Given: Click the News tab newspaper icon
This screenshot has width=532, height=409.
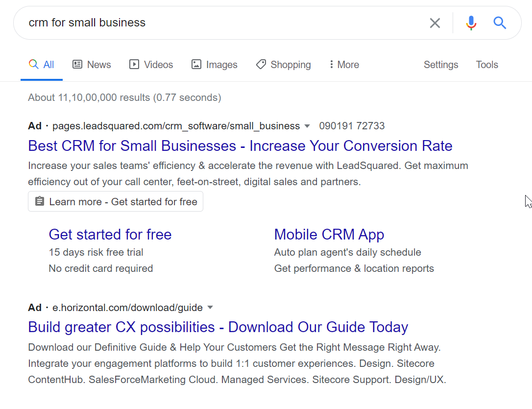Looking at the screenshot, I should pyautogui.click(x=77, y=65).
